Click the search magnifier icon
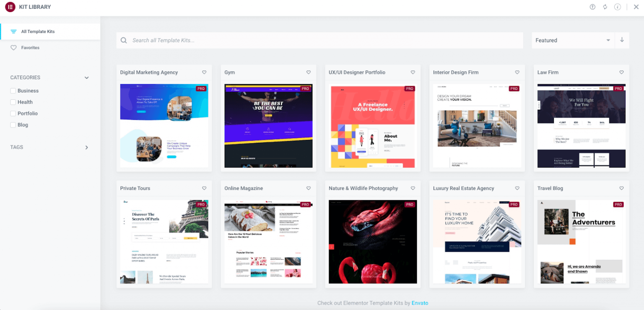 (x=124, y=41)
